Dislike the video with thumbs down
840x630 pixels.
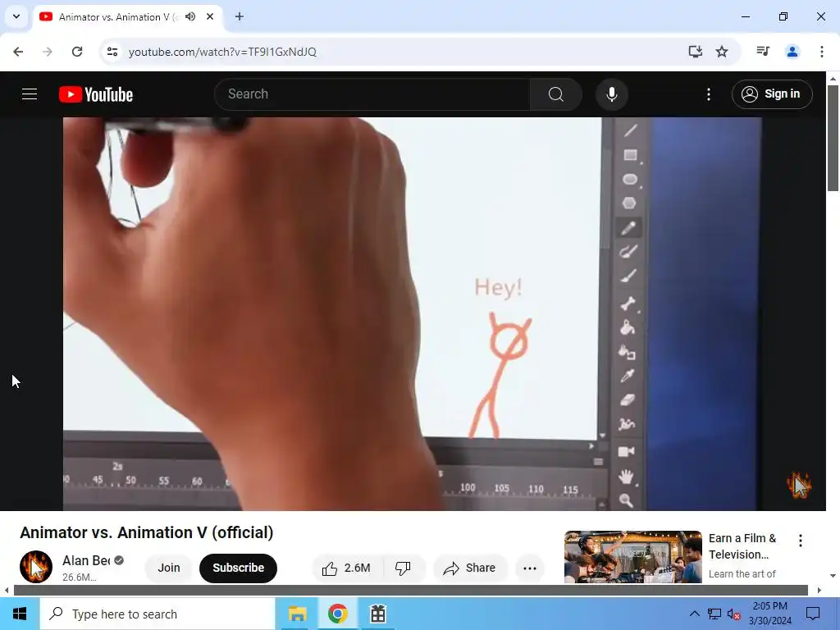tap(404, 568)
